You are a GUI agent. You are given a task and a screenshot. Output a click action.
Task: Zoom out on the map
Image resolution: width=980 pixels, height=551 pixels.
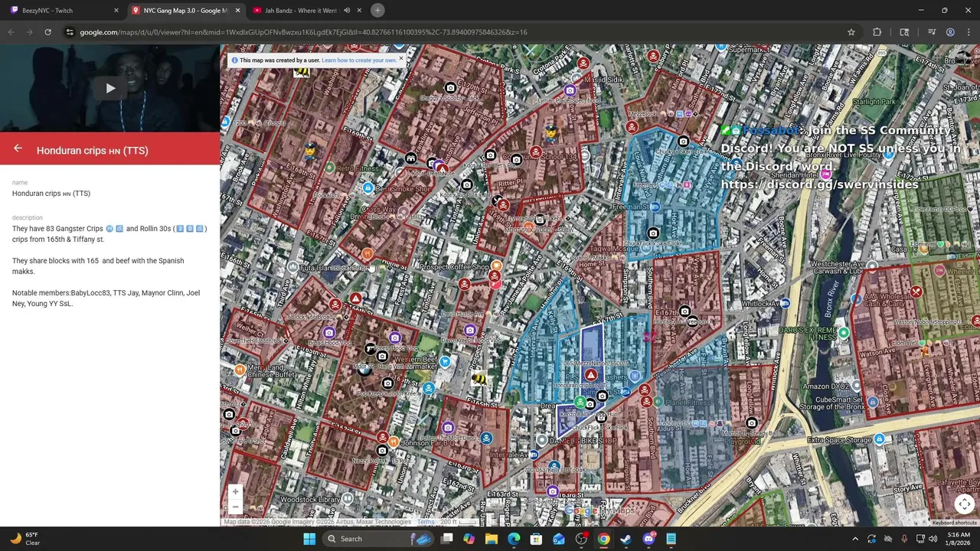pyautogui.click(x=235, y=507)
